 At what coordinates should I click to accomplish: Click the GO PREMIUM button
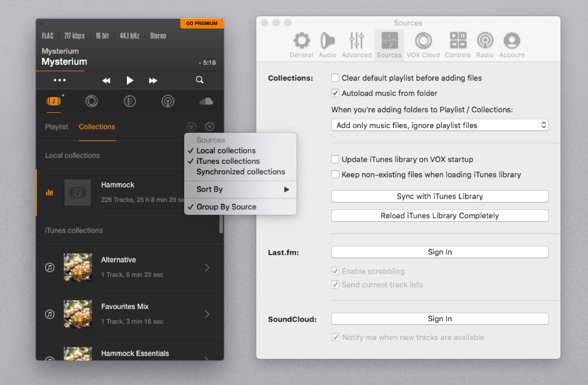[x=202, y=23]
